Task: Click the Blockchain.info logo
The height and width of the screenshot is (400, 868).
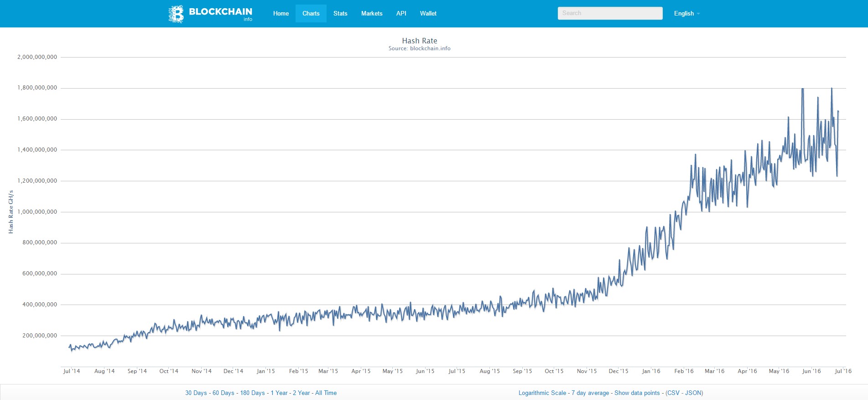Action: coord(210,14)
